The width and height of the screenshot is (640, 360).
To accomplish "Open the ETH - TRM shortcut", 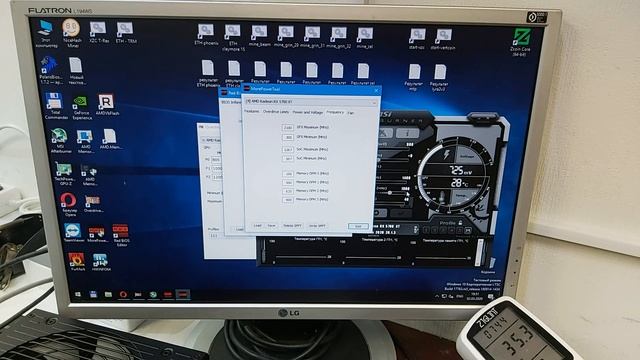I will tap(126, 33).
